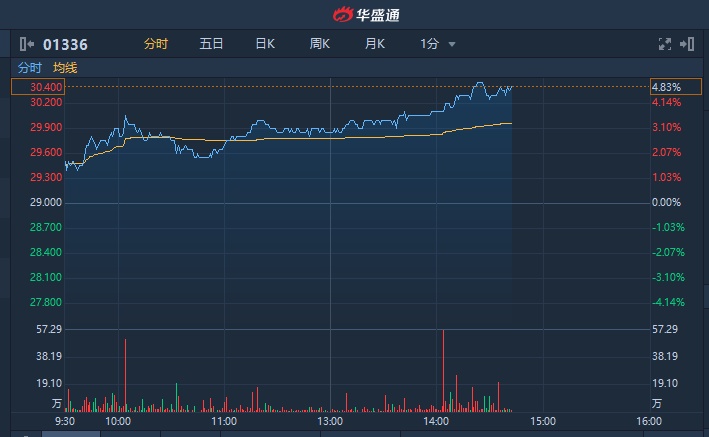Toggle the 分时 line legend
The image size is (709, 437).
pyautogui.click(x=30, y=68)
